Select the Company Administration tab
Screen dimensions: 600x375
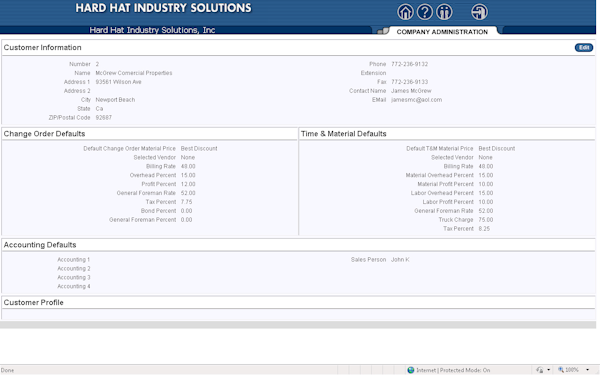[x=442, y=32]
